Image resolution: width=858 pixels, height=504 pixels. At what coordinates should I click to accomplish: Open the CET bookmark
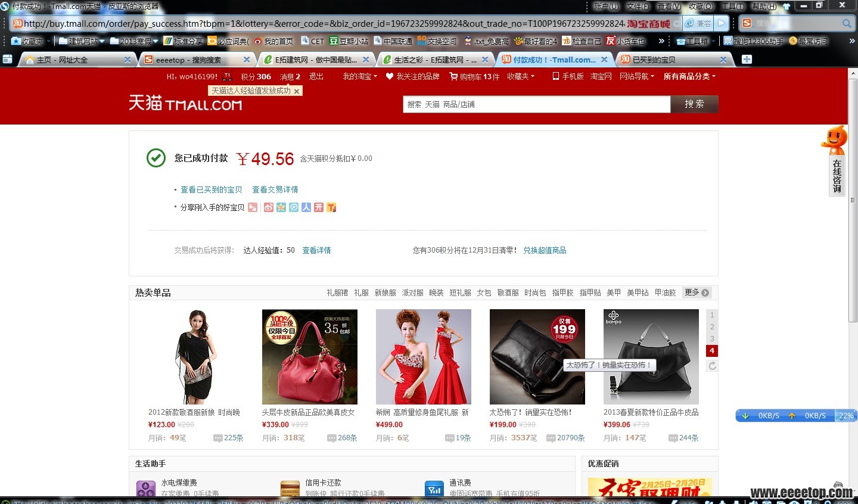tap(313, 41)
